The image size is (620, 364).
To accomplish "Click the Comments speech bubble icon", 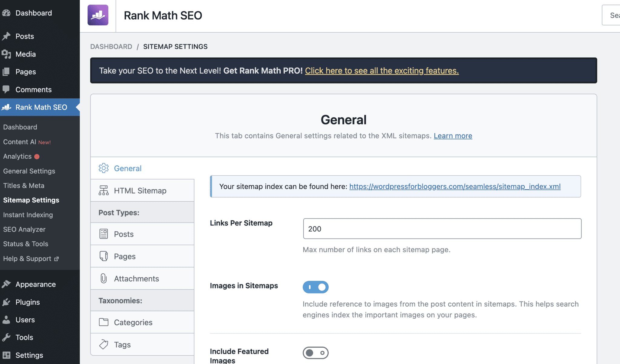I will click(x=7, y=89).
